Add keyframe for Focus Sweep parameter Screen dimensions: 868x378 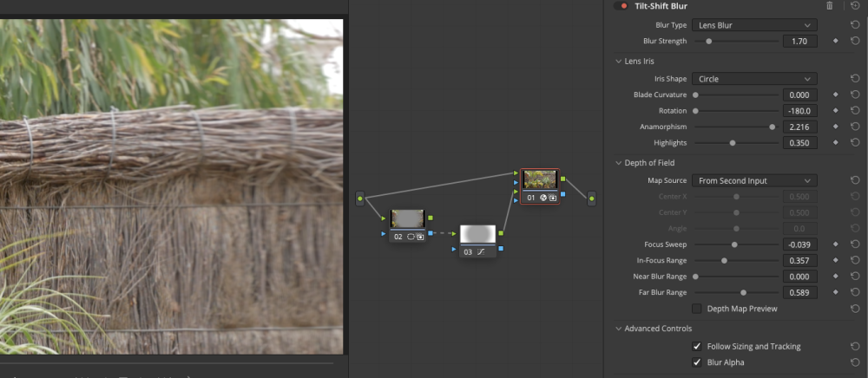[x=835, y=244]
